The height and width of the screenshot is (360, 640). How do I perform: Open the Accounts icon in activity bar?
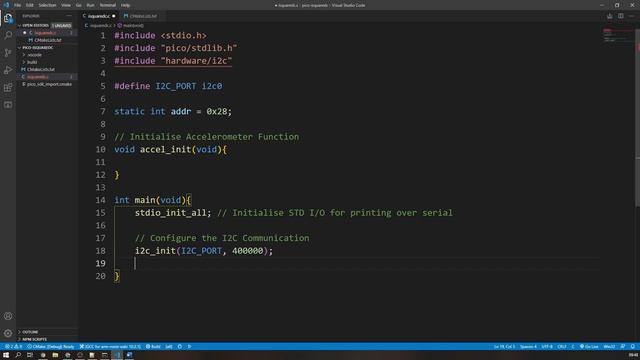click(x=8, y=316)
